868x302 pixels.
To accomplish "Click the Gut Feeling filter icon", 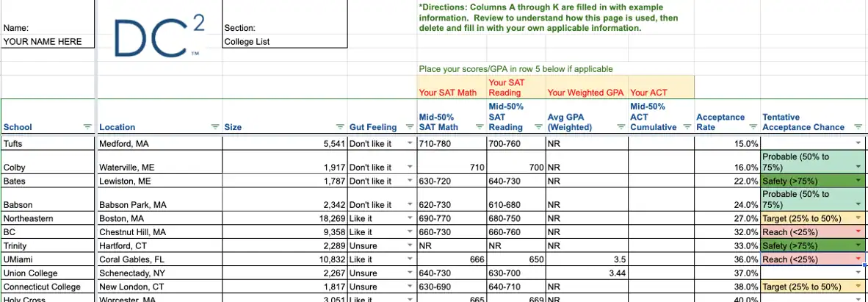I will [x=410, y=127].
